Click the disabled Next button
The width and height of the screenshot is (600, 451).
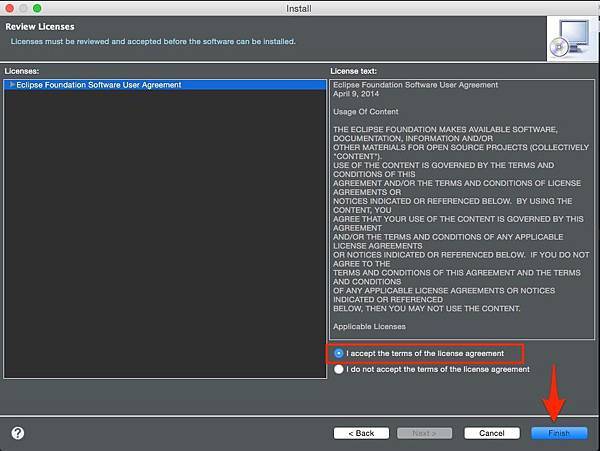(424, 433)
